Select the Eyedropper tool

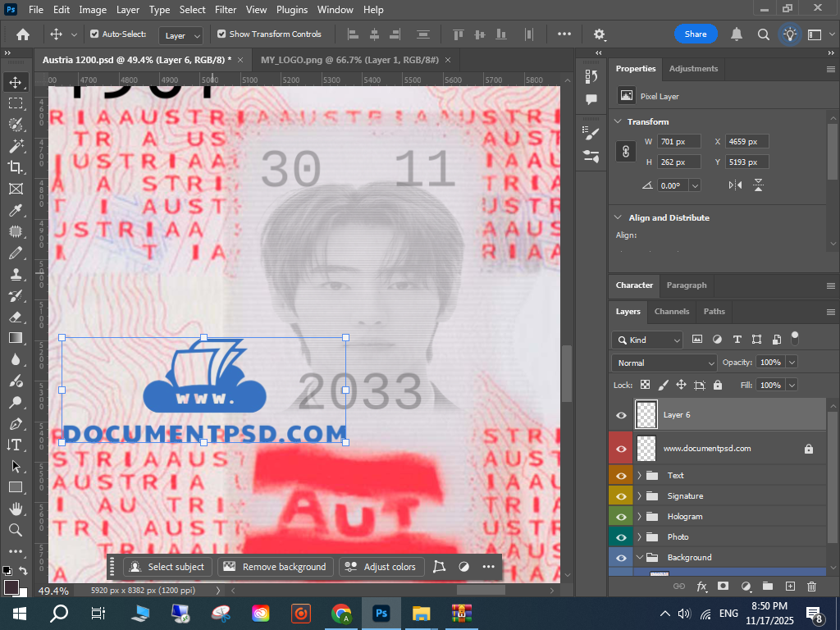click(x=15, y=210)
